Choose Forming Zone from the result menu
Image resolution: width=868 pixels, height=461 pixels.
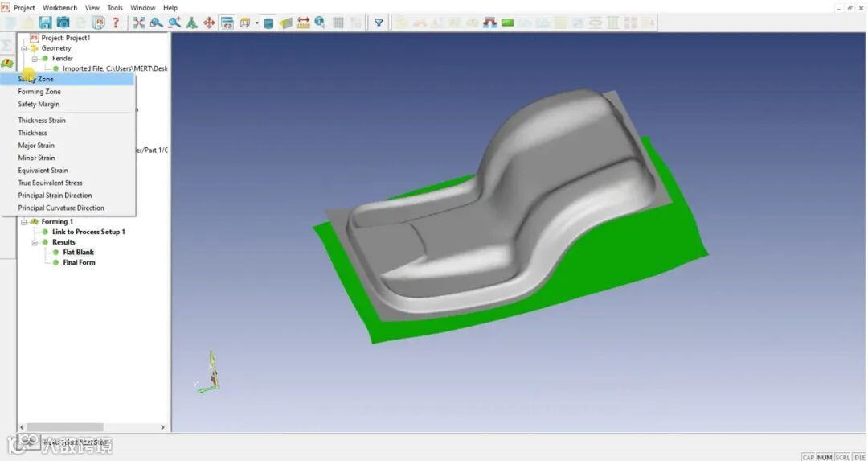[x=68, y=92]
